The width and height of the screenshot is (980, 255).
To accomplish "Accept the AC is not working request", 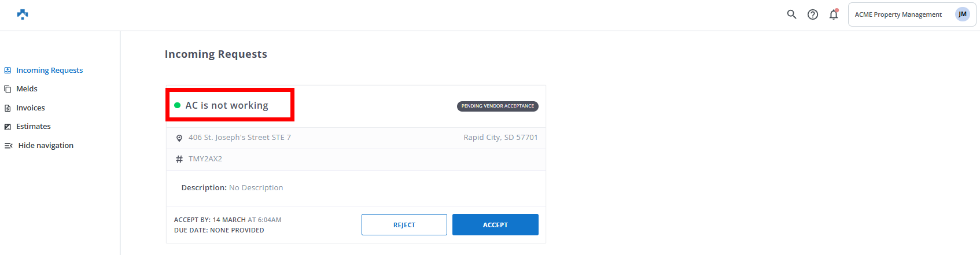I will click(495, 225).
